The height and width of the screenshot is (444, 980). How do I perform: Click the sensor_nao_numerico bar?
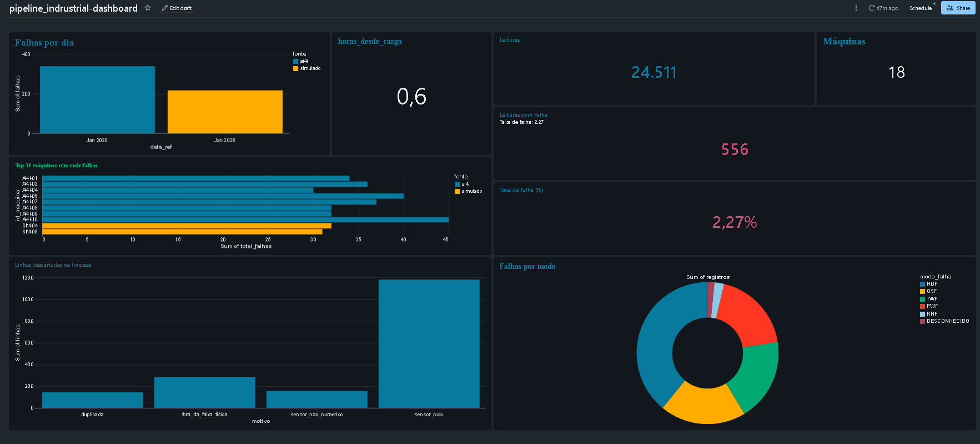[x=316, y=400]
